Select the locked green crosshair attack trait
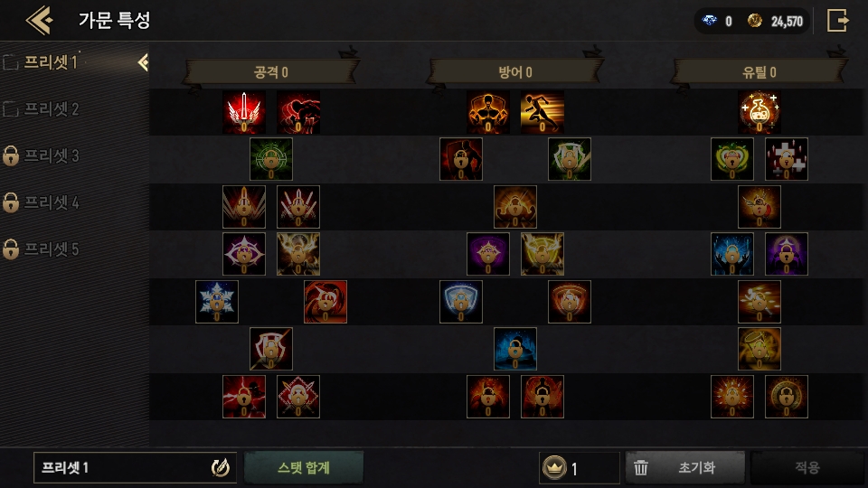The height and width of the screenshot is (488, 868). pyautogui.click(x=270, y=159)
